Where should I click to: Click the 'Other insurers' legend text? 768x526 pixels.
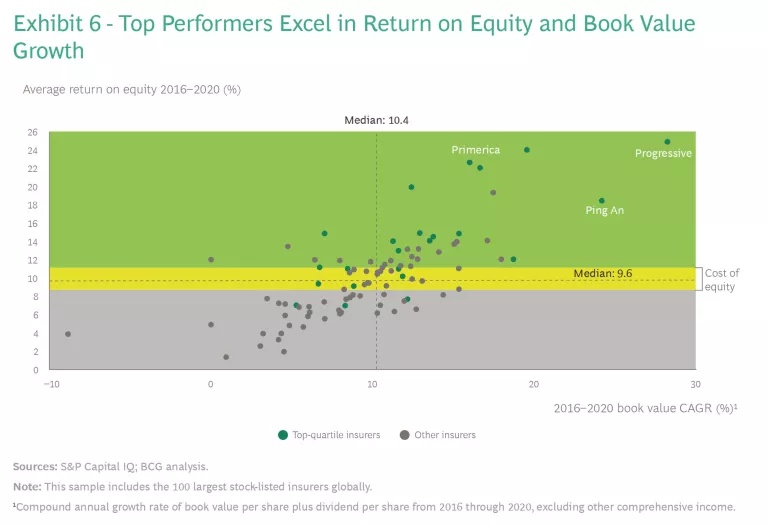click(443, 435)
